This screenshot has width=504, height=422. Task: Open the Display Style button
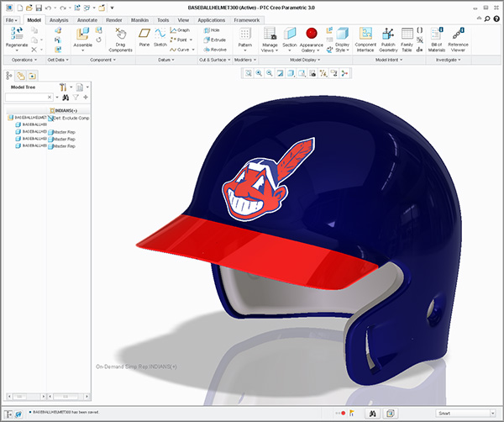[343, 40]
